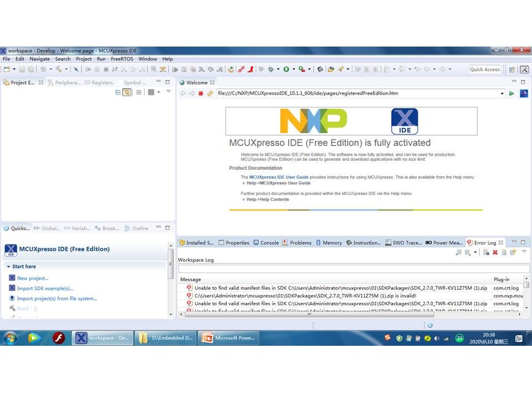Image resolution: width=532 pixels, height=399 pixels.
Task: Open the URL history dropdown arrow
Action: [502, 93]
